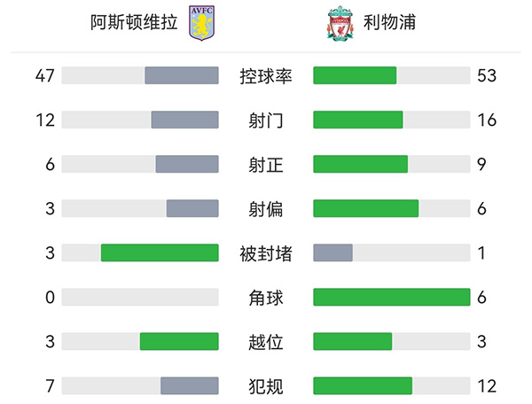Click Aston Villa's gray 控球率 bar
The image size is (532, 404).
coord(182,76)
